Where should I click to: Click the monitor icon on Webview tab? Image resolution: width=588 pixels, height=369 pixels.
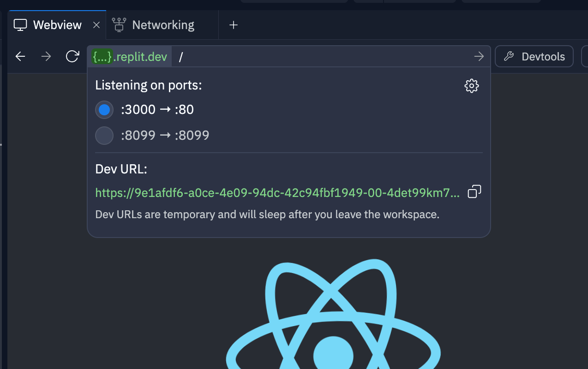point(20,25)
